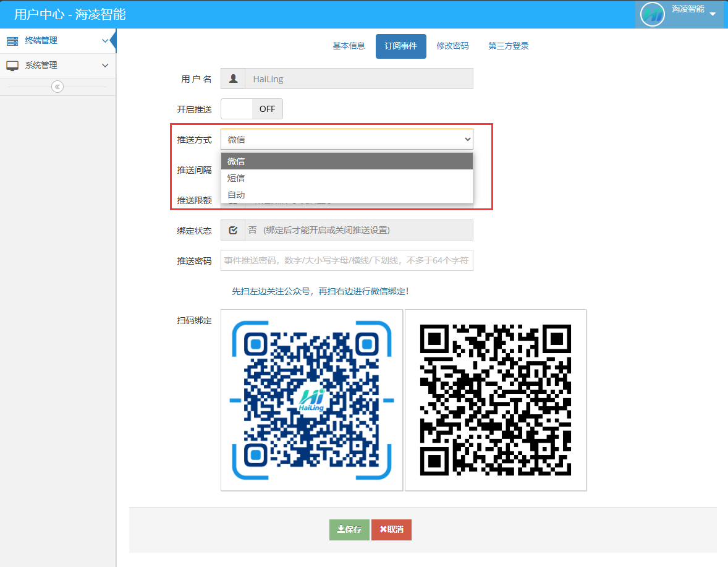
Task: Expand the 系统管理 sidebar menu chevron
Action: 106,66
